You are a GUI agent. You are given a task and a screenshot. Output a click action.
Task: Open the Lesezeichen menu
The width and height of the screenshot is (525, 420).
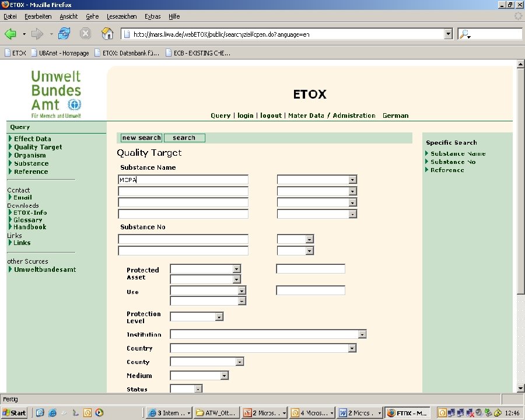(x=121, y=16)
